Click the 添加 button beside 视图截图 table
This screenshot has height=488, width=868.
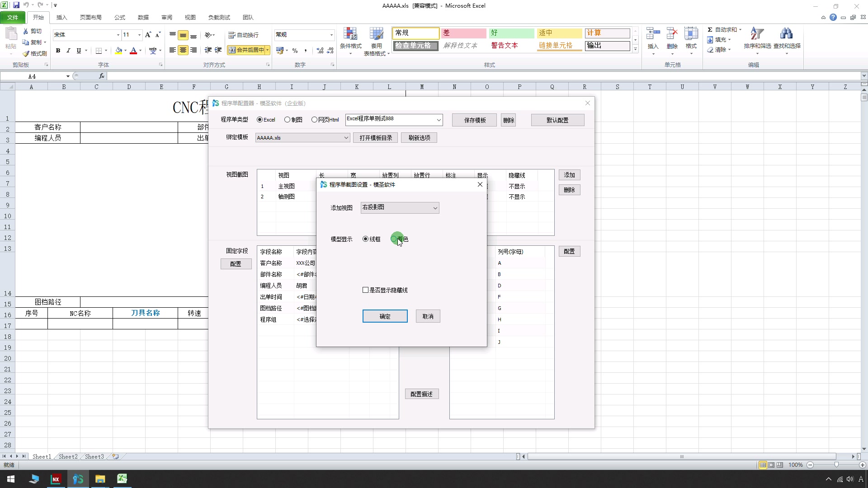569,175
